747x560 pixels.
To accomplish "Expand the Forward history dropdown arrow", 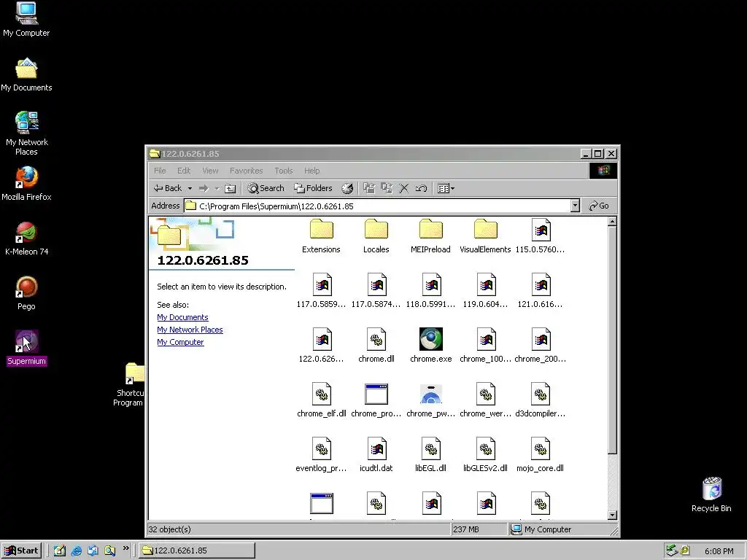I will click(217, 188).
